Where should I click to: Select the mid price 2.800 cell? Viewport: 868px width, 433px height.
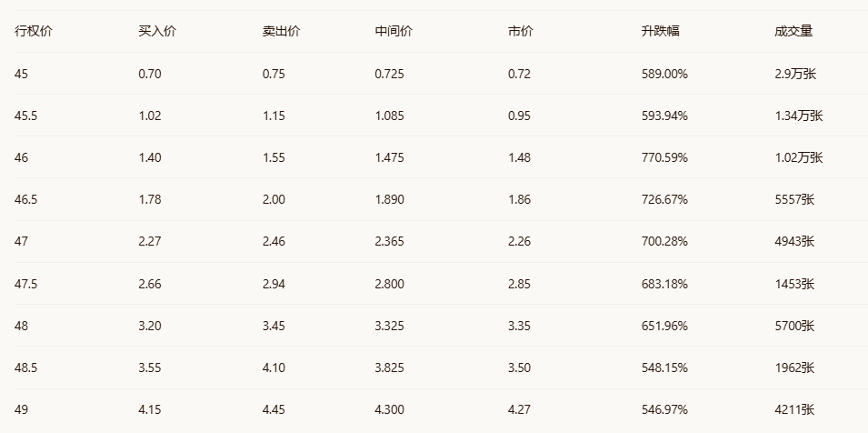point(390,284)
